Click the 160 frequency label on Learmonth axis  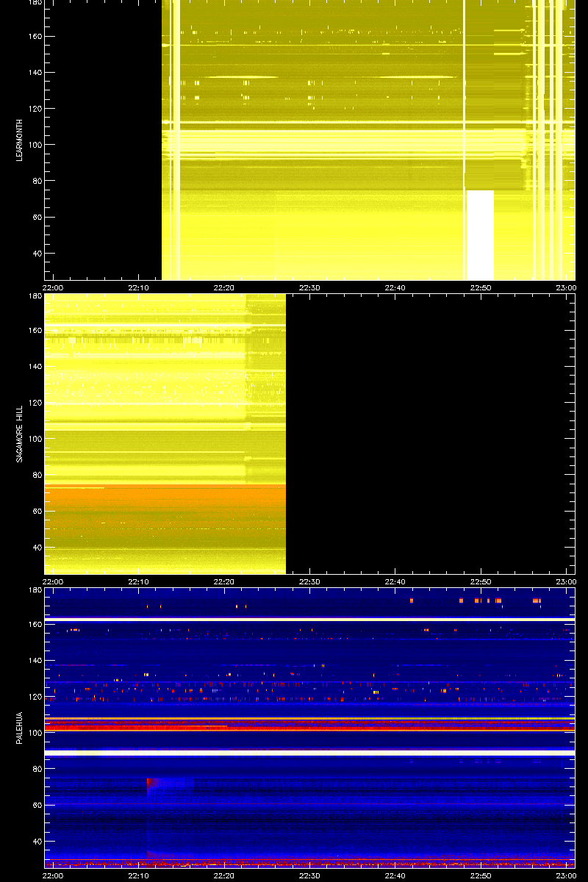(34, 37)
